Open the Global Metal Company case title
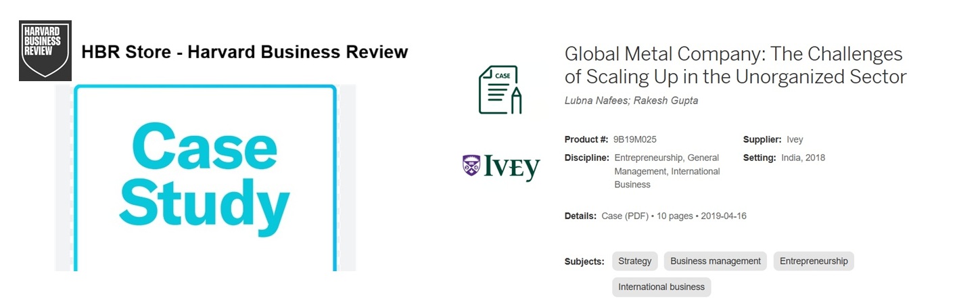This screenshot has height=305, width=980. coord(735,65)
